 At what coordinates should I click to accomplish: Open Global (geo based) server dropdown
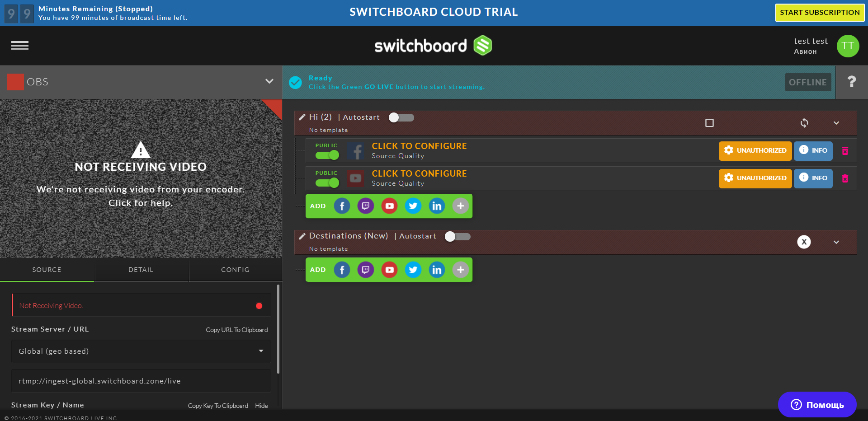(x=141, y=351)
